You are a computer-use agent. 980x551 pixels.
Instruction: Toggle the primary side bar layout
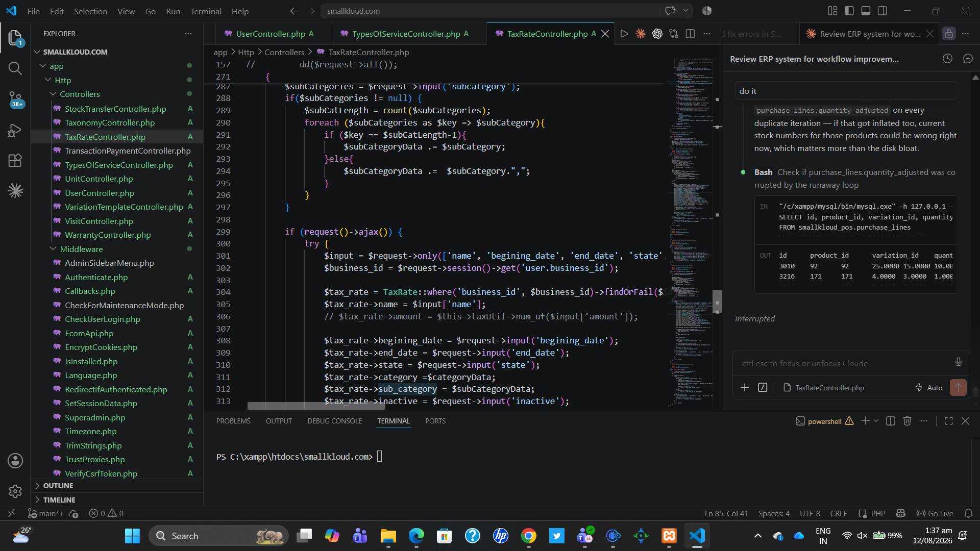pyautogui.click(x=849, y=11)
